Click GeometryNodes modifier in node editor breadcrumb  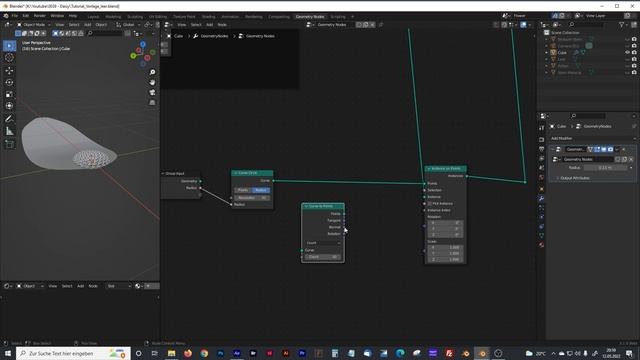tap(214, 36)
